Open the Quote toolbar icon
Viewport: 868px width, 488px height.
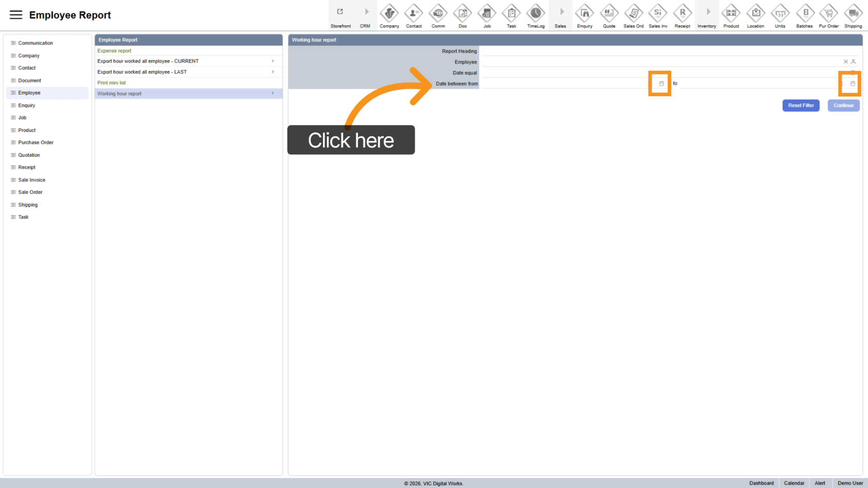pos(609,13)
